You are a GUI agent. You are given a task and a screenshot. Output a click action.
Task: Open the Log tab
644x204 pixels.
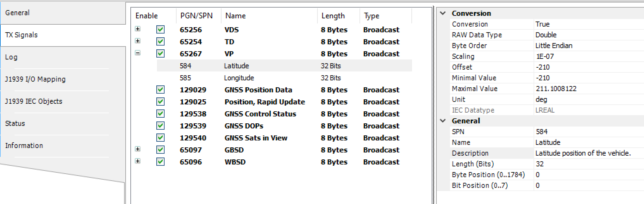click(11, 57)
